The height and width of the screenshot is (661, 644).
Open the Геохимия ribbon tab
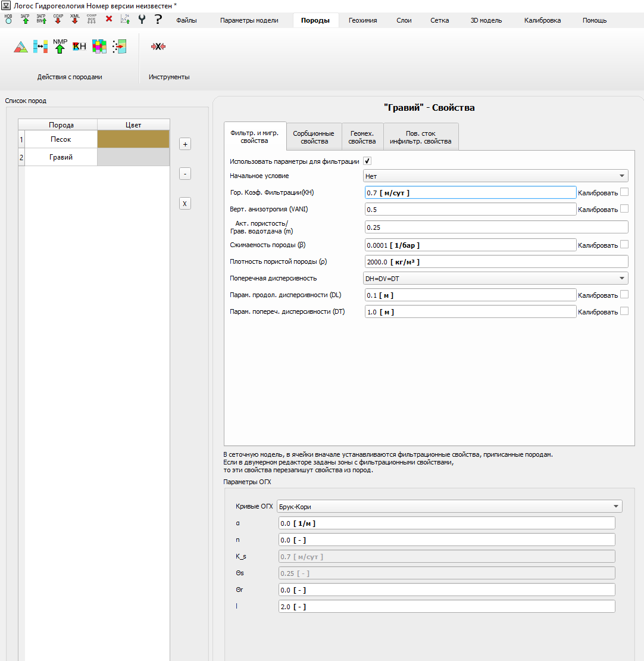362,20
